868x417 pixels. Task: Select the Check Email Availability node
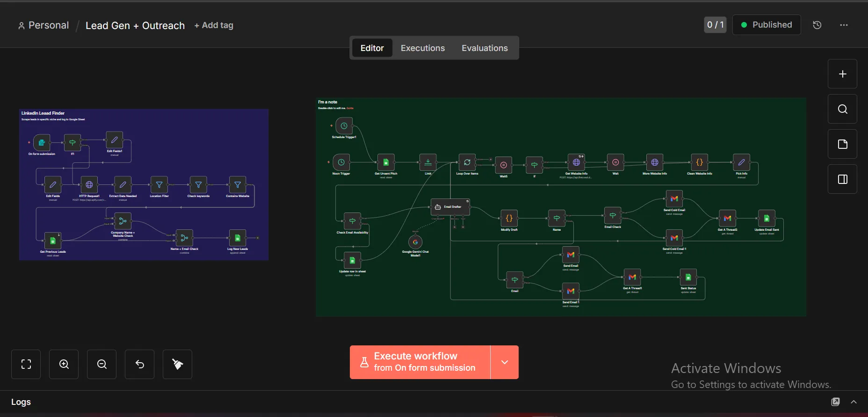point(353,221)
